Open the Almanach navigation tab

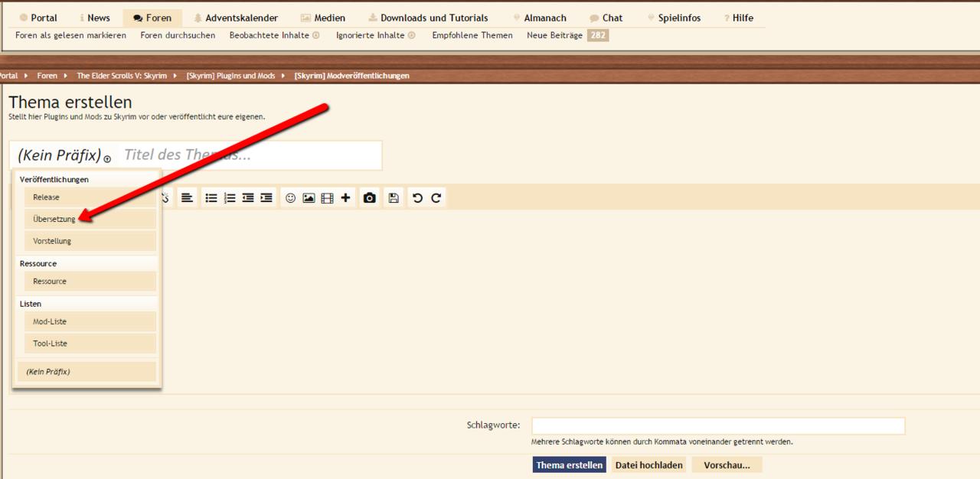544,18
